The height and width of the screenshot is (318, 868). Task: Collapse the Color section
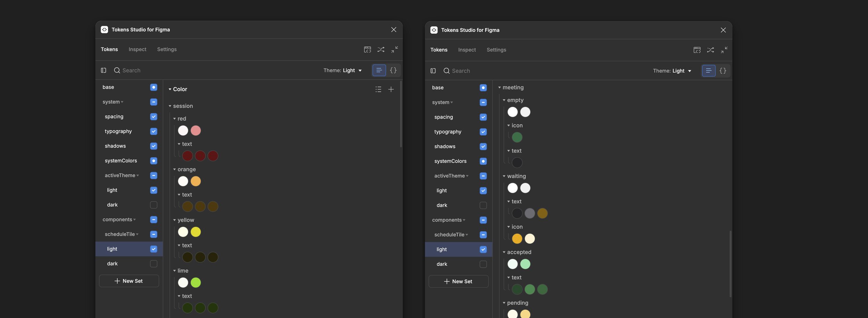(170, 89)
